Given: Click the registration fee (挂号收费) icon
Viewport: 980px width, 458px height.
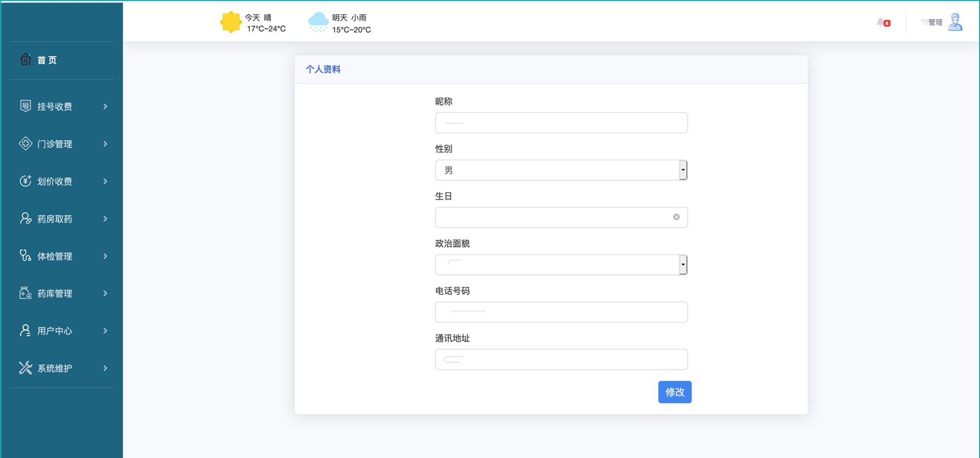Looking at the screenshot, I should point(25,106).
